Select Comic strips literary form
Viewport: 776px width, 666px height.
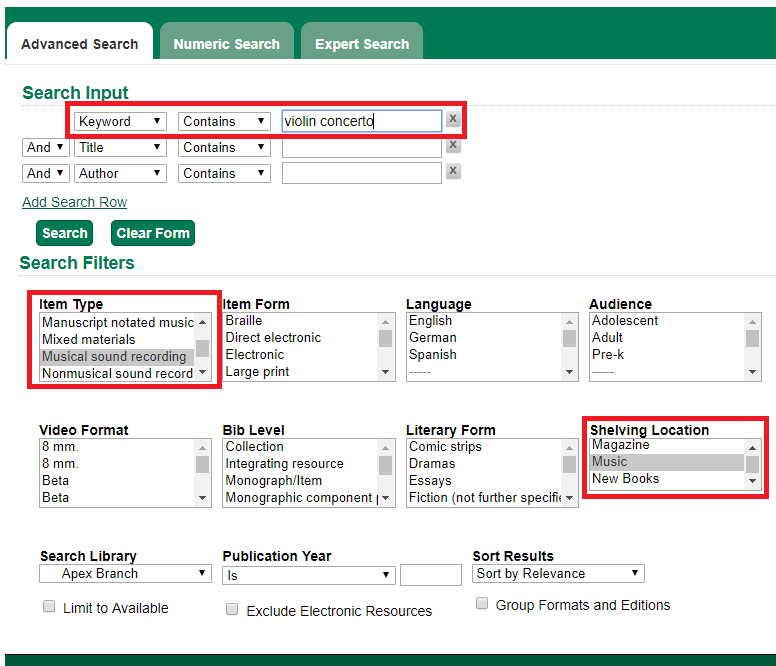click(x=484, y=446)
